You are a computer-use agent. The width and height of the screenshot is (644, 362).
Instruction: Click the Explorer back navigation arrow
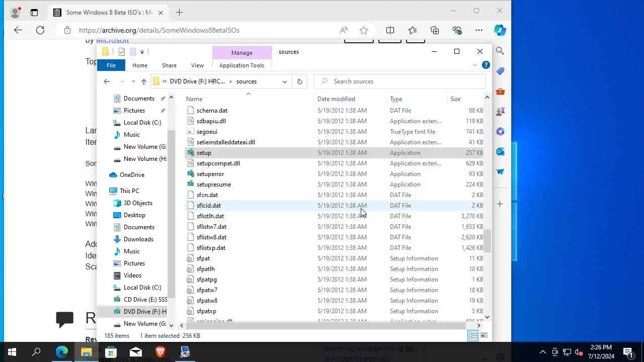[x=107, y=81]
